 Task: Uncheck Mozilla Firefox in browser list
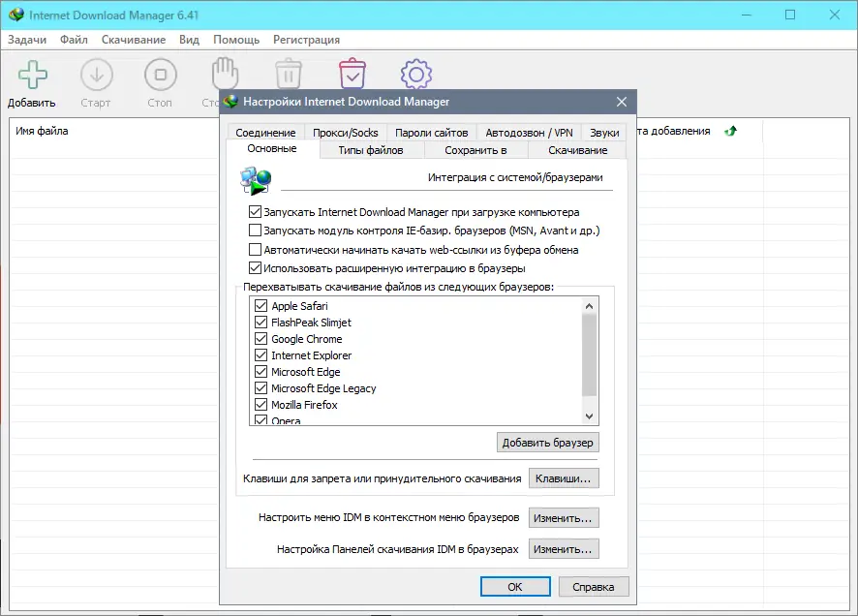point(261,404)
